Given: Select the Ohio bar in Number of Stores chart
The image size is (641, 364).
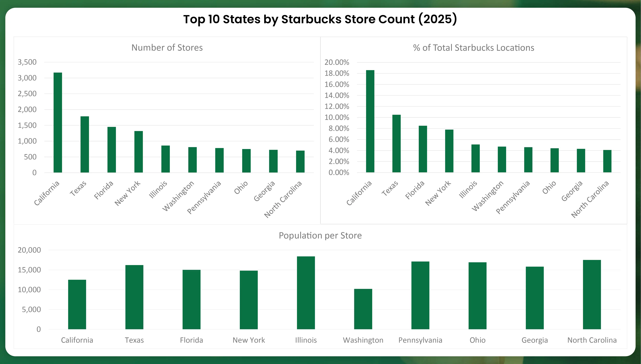Looking at the screenshot, I should pyautogui.click(x=246, y=161).
